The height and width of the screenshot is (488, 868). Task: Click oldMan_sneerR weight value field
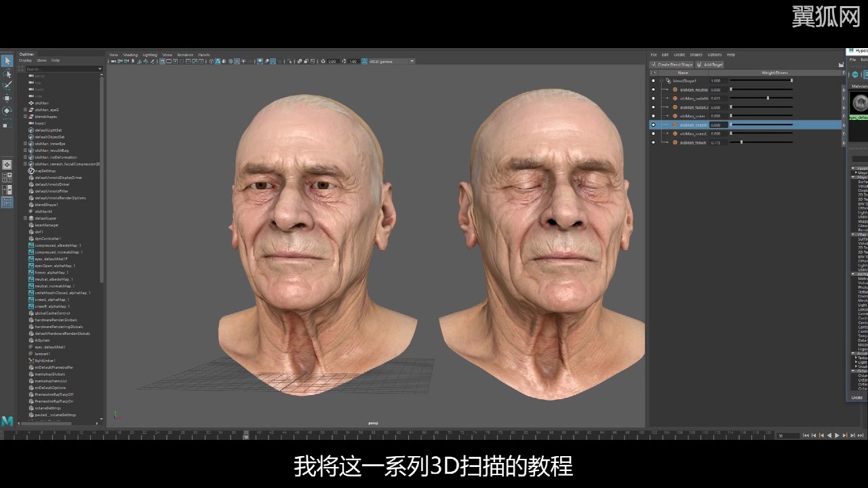[x=719, y=125]
